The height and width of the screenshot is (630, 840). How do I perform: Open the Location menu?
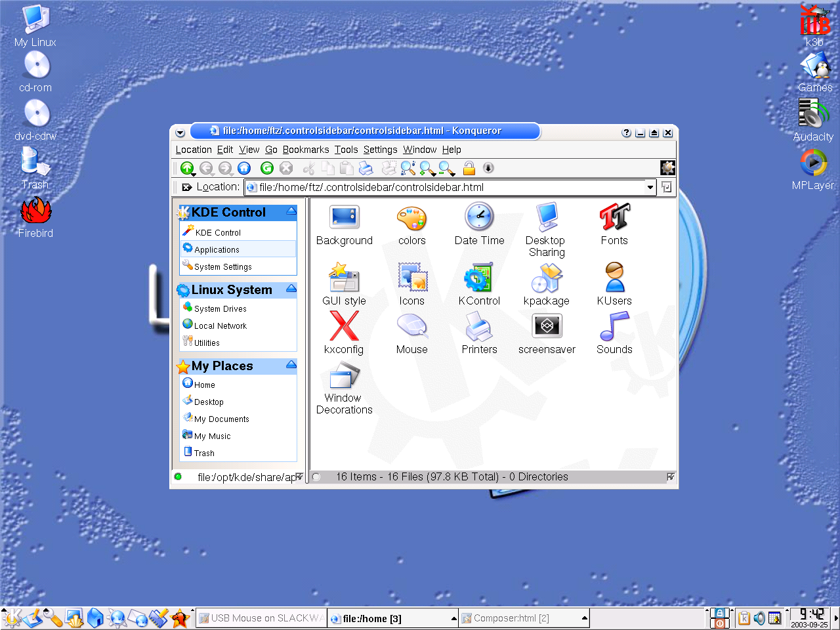194,150
